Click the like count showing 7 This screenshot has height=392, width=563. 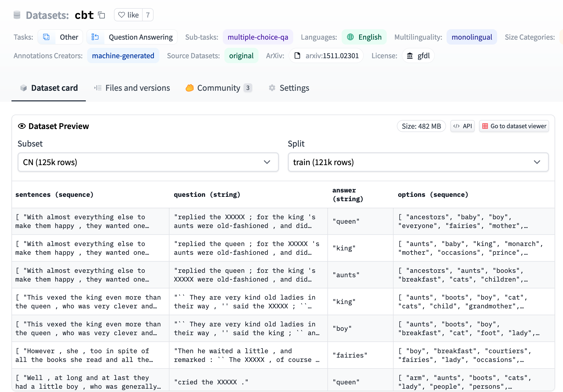click(148, 15)
